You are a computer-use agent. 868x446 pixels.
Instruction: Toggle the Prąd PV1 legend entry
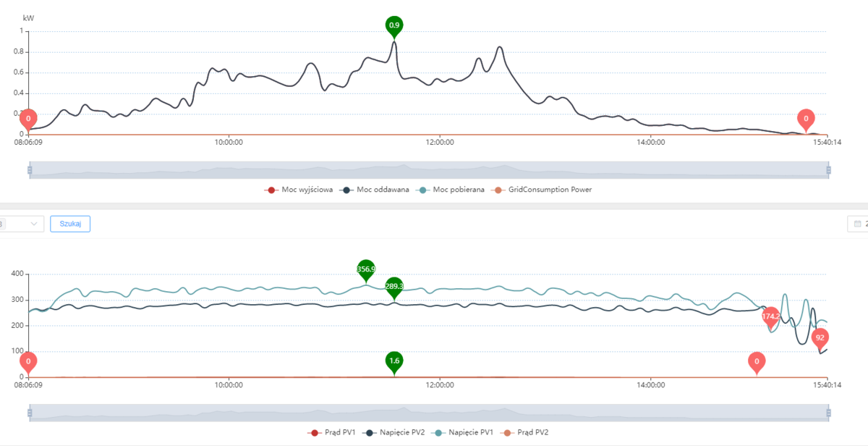click(331, 432)
